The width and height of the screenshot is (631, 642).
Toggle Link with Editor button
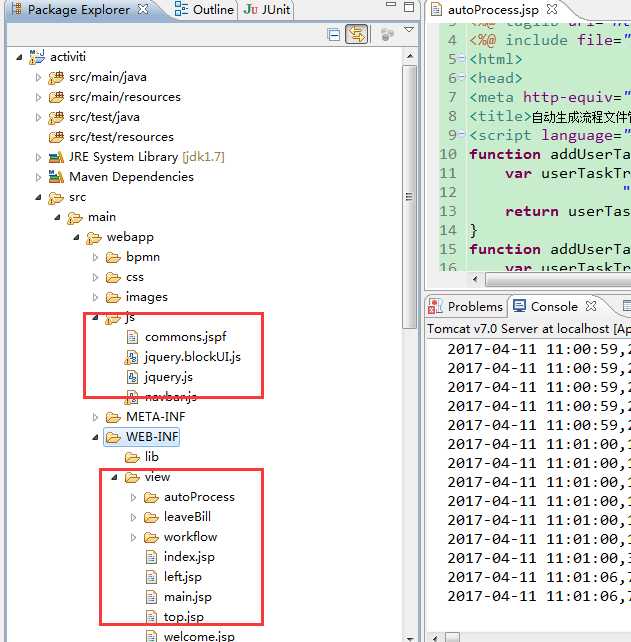pyautogui.click(x=357, y=34)
